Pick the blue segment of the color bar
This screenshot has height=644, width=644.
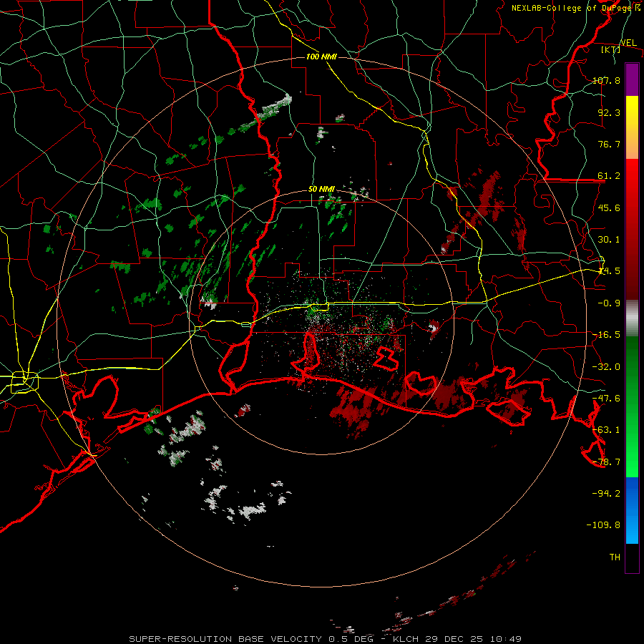632,510
